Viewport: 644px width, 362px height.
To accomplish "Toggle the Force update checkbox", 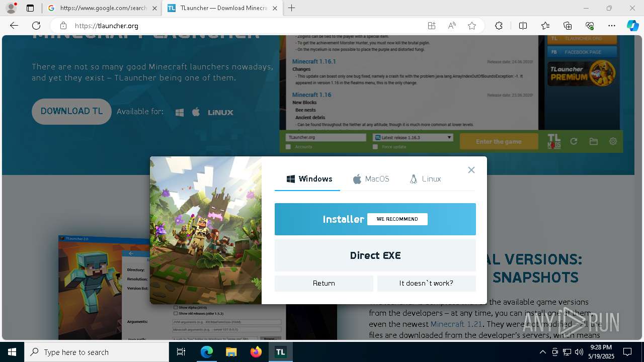I will (x=375, y=147).
